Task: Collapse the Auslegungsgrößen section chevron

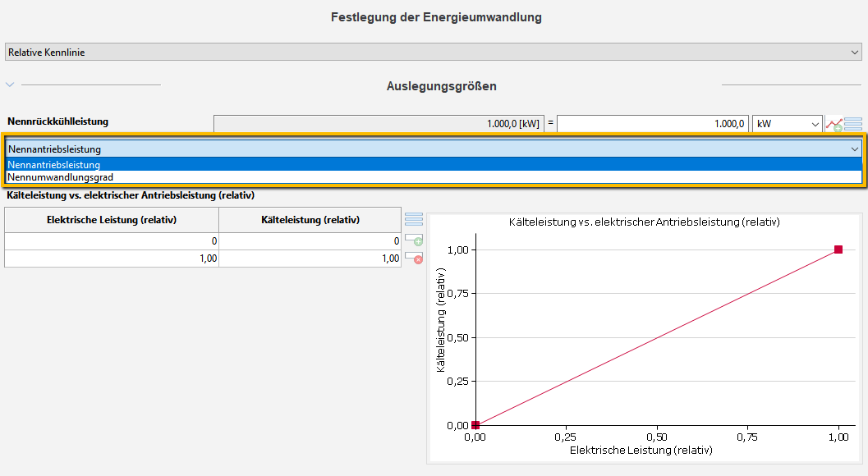Action: pos(9,85)
